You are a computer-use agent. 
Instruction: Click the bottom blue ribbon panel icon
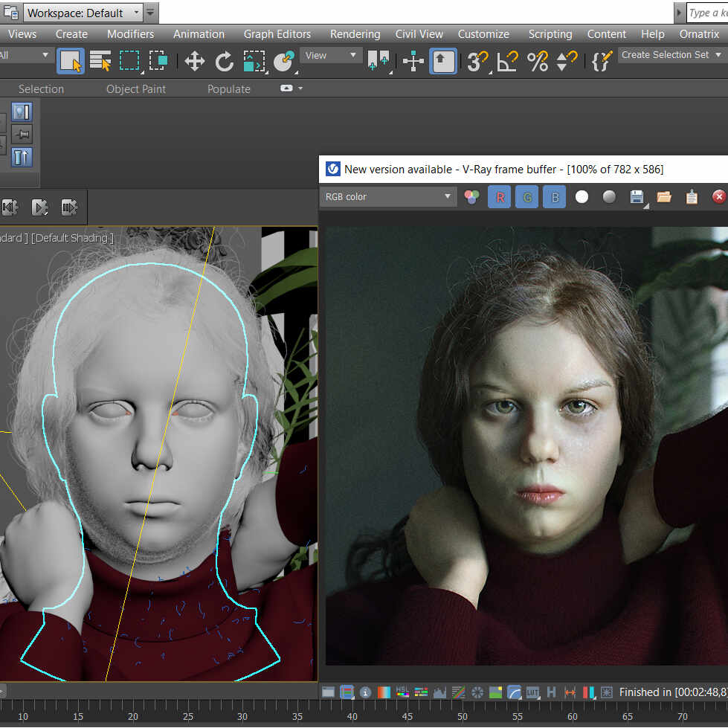[22, 158]
